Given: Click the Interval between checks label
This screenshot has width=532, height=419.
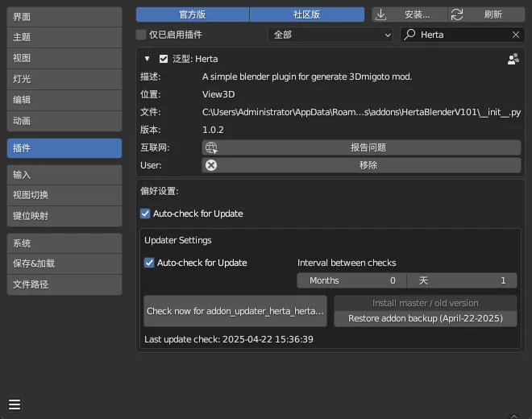Looking at the screenshot, I should pos(347,263).
